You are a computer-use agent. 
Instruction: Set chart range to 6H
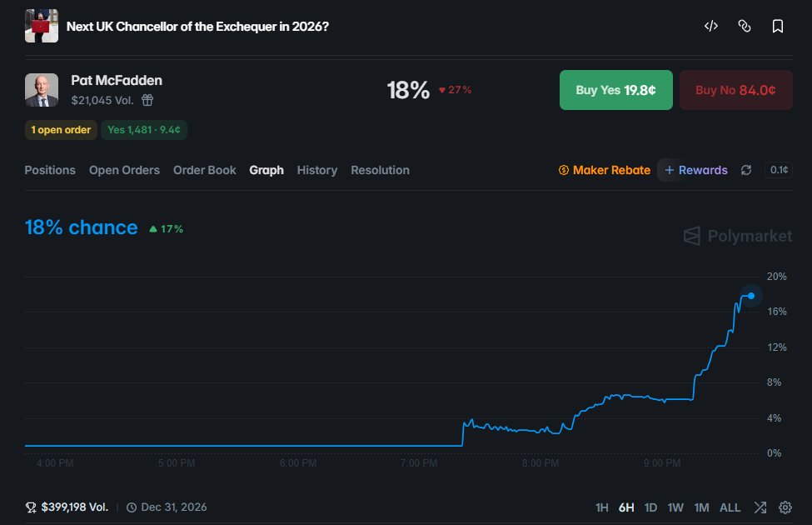pos(626,507)
